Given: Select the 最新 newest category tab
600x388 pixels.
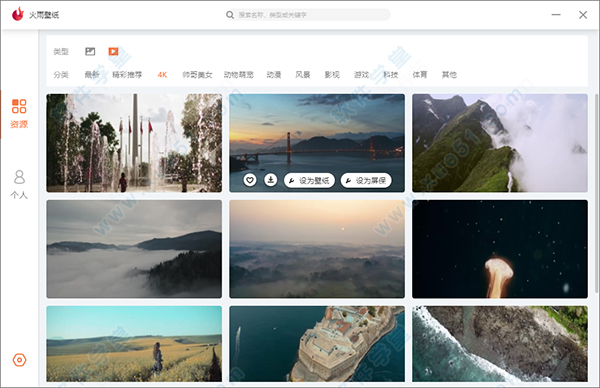Looking at the screenshot, I should coord(91,75).
